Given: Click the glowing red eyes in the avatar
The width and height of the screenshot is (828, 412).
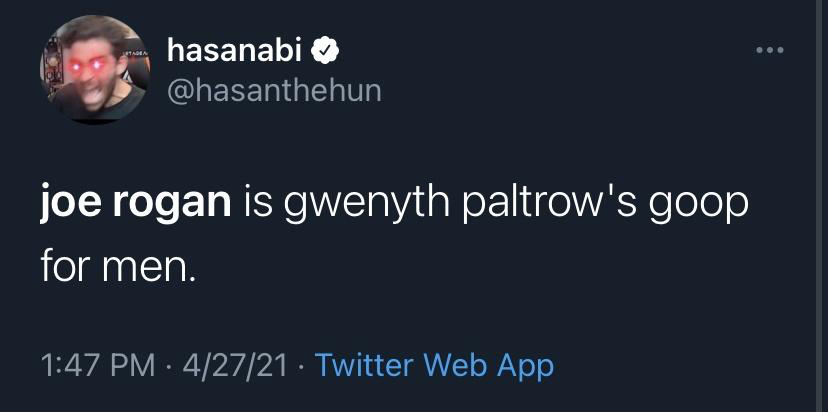Looking at the screenshot, I should [81, 62].
